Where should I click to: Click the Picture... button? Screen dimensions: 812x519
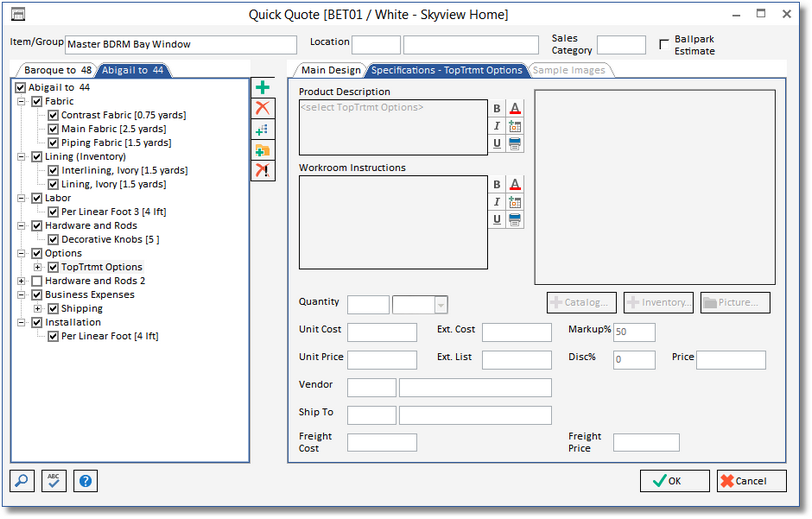coord(735,303)
